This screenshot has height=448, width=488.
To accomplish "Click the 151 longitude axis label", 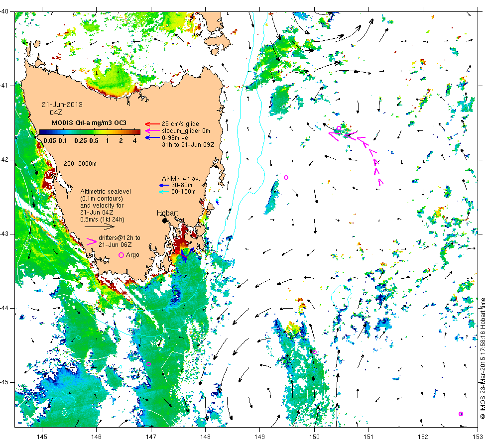I will point(368,437).
